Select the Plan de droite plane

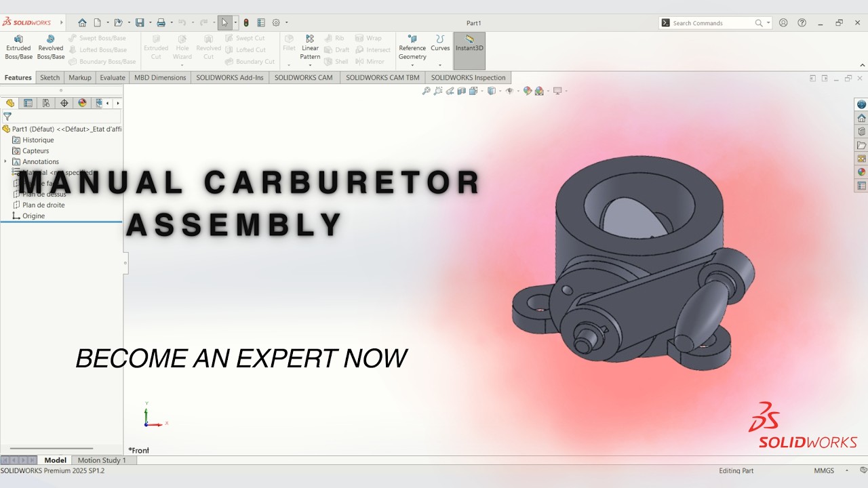(39, 205)
